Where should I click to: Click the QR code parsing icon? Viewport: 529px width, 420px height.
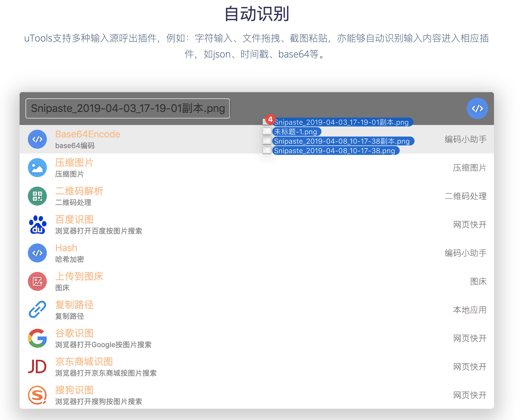[37, 196]
